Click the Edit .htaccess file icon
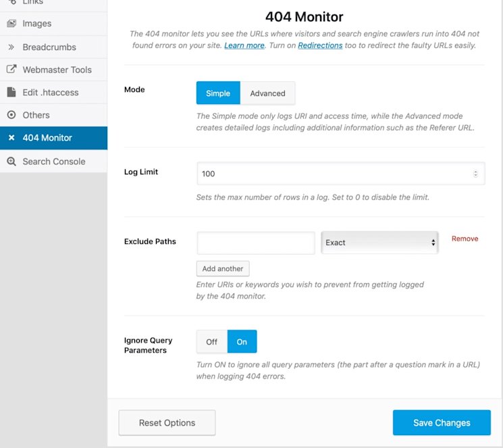The height and width of the screenshot is (448, 503). point(11,92)
